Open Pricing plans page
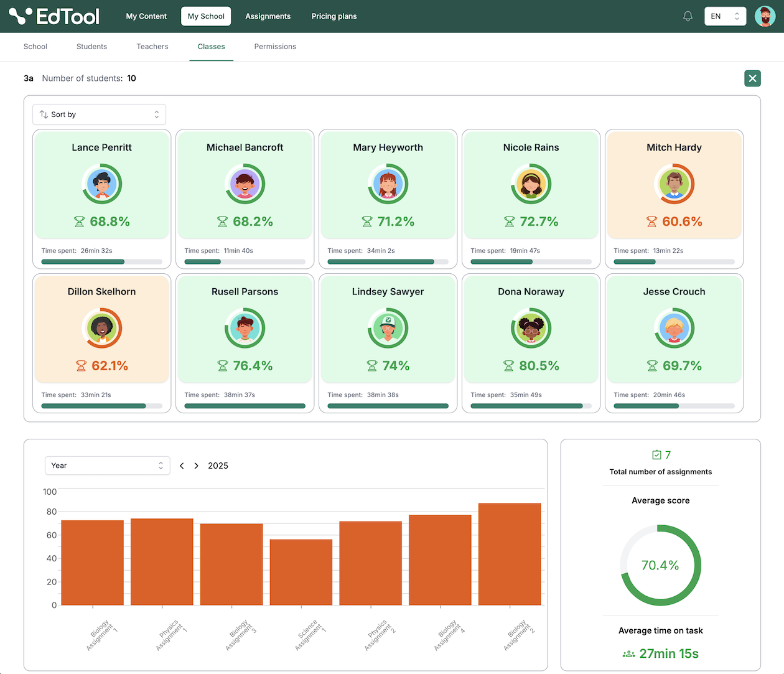This screenshot has width=784, height=674. (334, 16)
